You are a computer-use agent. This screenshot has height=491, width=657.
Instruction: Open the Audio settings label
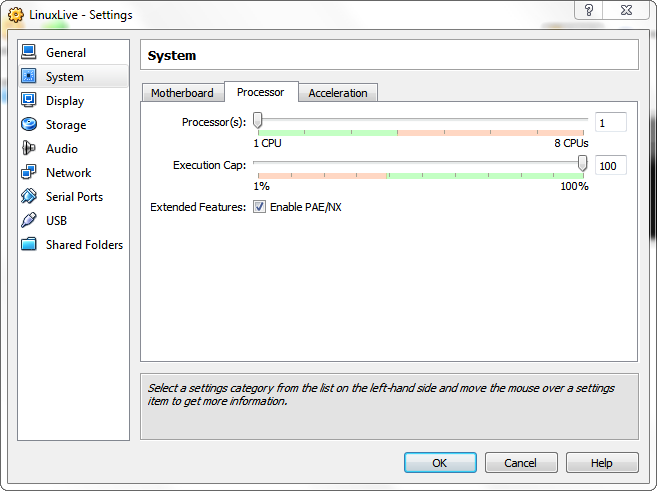(x=62, y=149)
